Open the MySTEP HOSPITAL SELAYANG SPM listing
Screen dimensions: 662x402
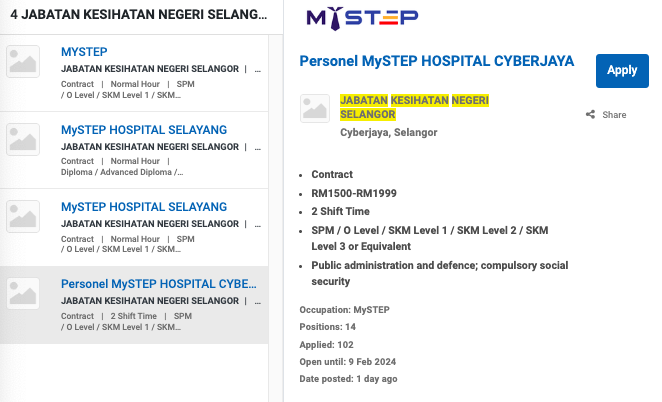143,207
